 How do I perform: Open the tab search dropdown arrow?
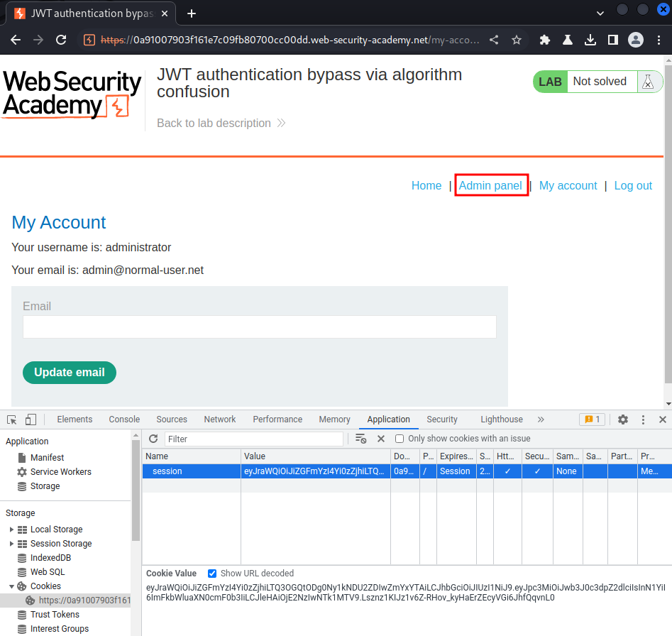[600, 13]
